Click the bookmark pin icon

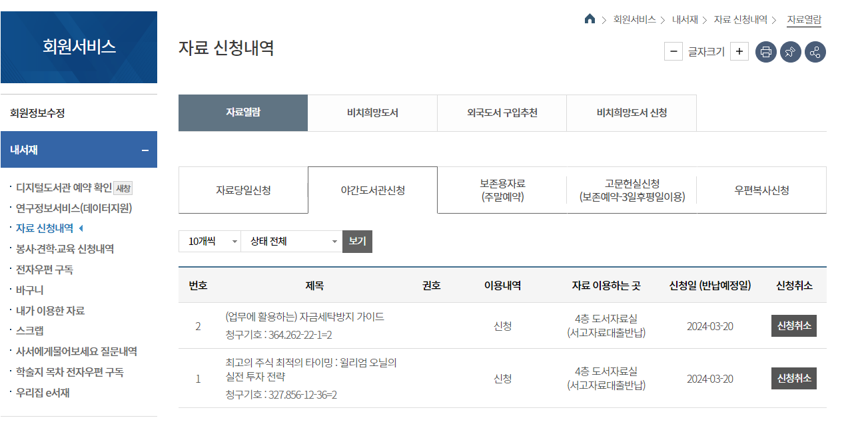pos(791,51)
